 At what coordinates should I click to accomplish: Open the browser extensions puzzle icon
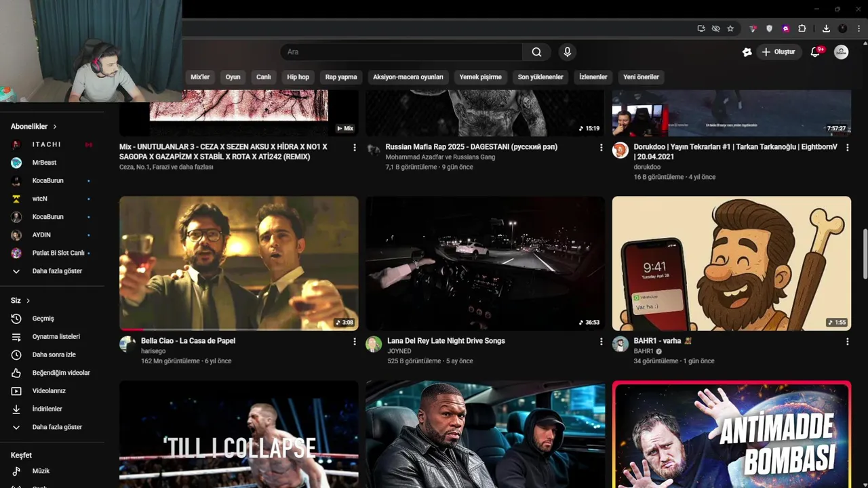pos(802,28)
